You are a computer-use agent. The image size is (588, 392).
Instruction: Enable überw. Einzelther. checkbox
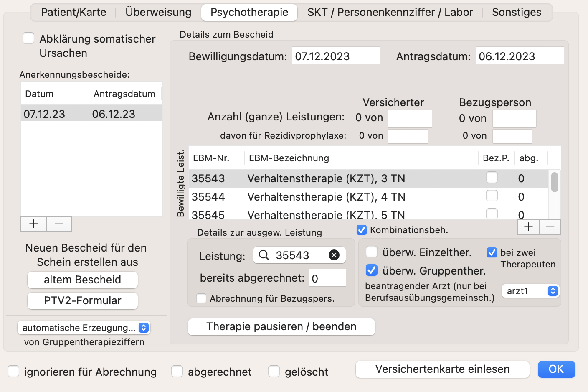pyautogui.click(x=372, y=252)
